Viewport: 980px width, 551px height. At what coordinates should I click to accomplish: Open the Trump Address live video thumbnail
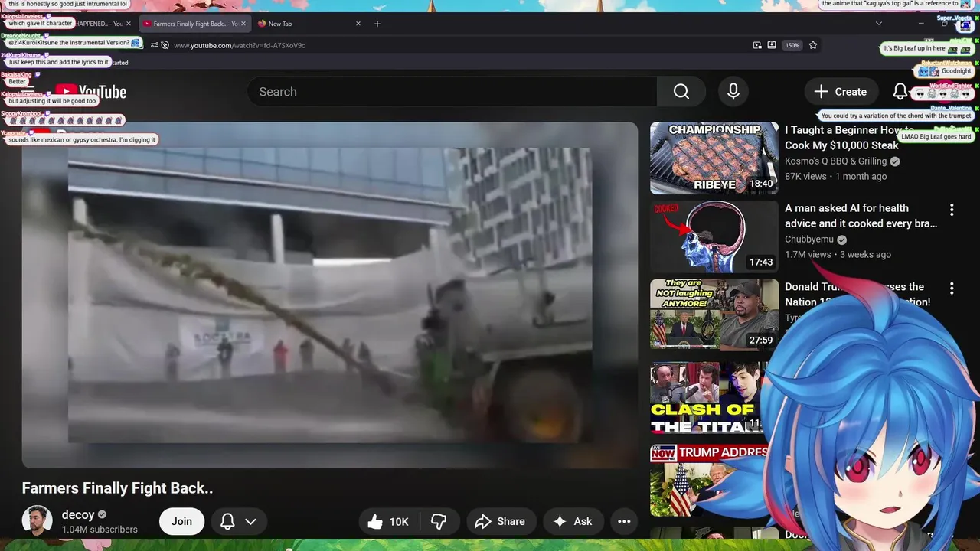708,481
